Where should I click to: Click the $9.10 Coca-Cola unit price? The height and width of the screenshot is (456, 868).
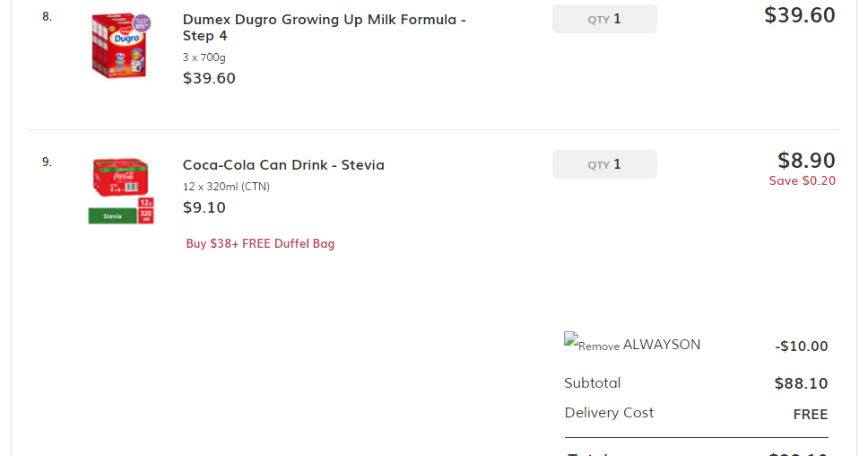pos(204,207)
